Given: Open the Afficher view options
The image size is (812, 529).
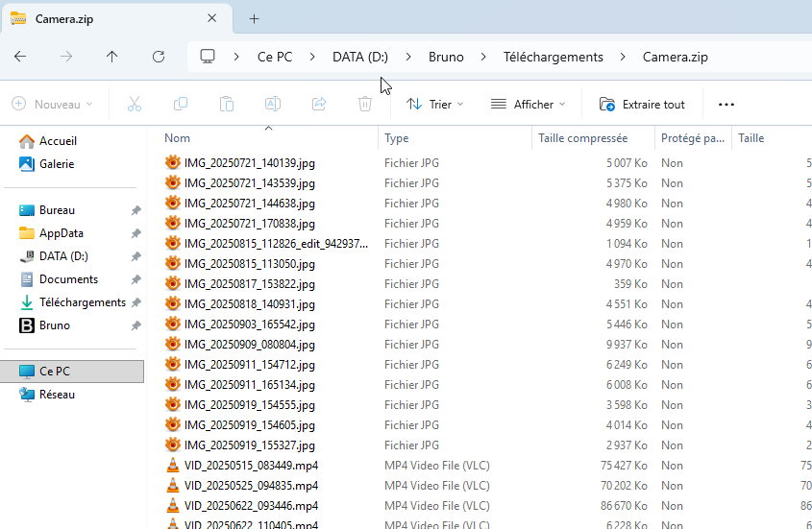Looking at the screenshot, I should 528,104.
